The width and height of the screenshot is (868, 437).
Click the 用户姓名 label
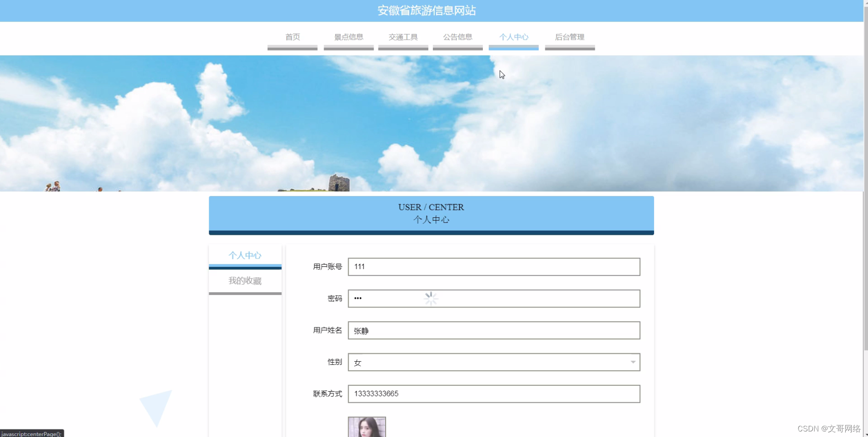(x=327, y=330)
